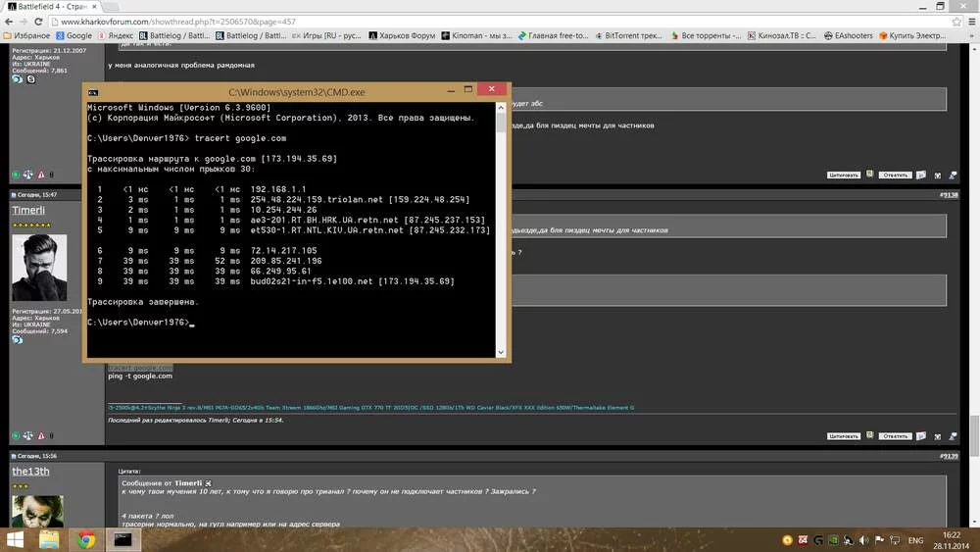980x552 pixels.
Task: Open File Explorer from the taskbar
Action: click(49, 539)
